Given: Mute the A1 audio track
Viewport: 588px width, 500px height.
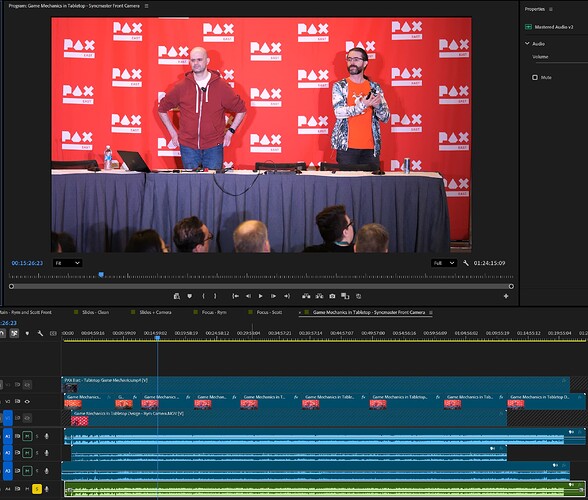Looking at the screenshot, I should tap(27, 436).
